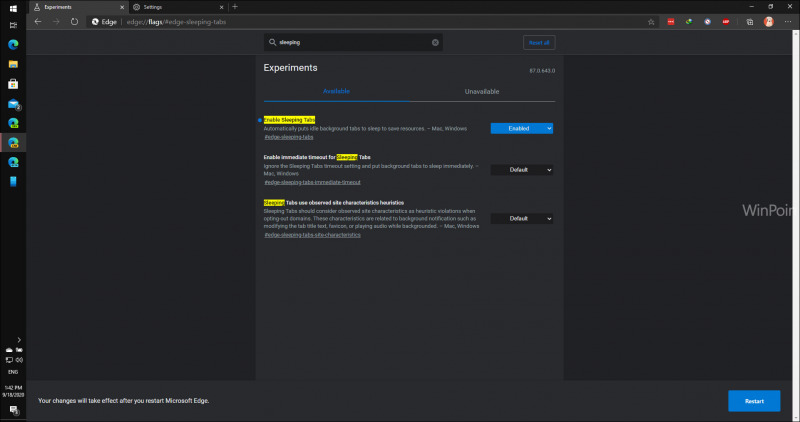Open the red extension icon in the toolbar

click(x=671, y=22)
